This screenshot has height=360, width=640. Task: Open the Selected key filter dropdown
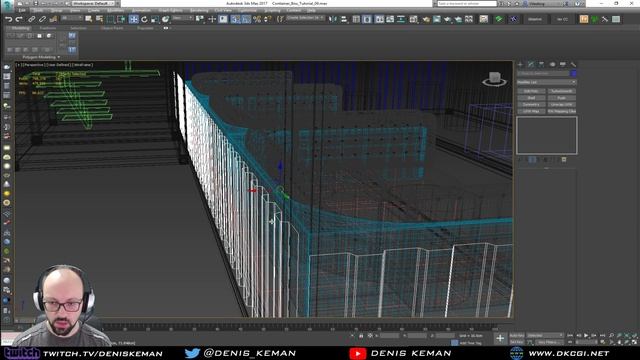[545, 336]
